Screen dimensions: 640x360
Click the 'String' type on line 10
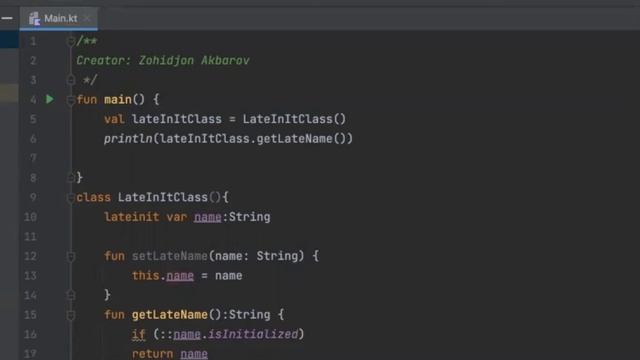[x=249, y=217]
